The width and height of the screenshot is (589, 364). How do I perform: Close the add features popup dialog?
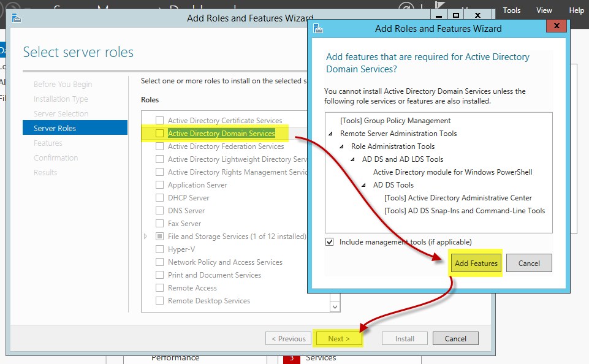(557, 26)
